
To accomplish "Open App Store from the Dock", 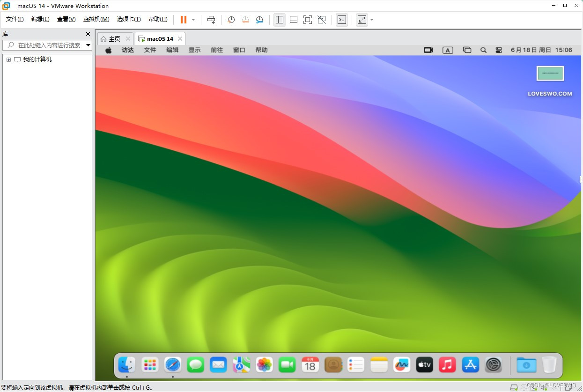I will 471,364.
